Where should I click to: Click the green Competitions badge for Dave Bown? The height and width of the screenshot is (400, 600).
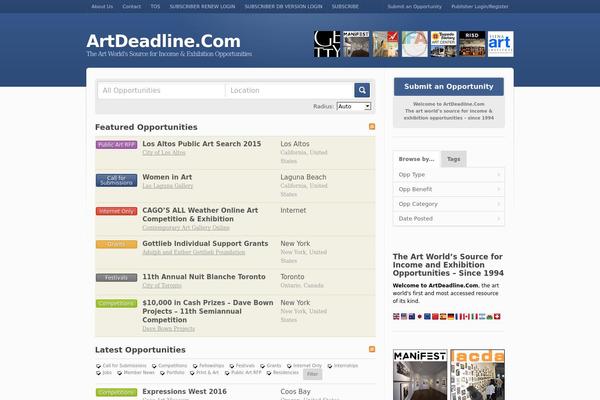tap(116, 304)
